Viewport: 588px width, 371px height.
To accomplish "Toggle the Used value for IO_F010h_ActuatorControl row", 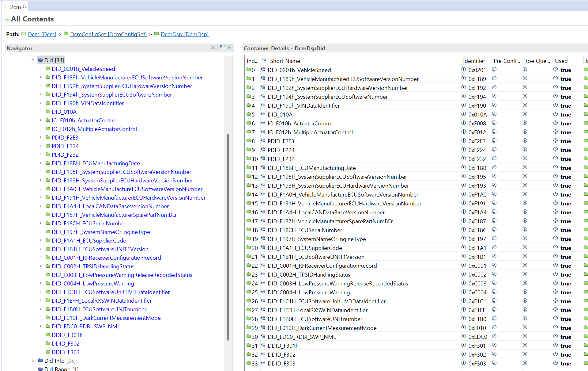I will pyautogui.click(x=565, y=124).
